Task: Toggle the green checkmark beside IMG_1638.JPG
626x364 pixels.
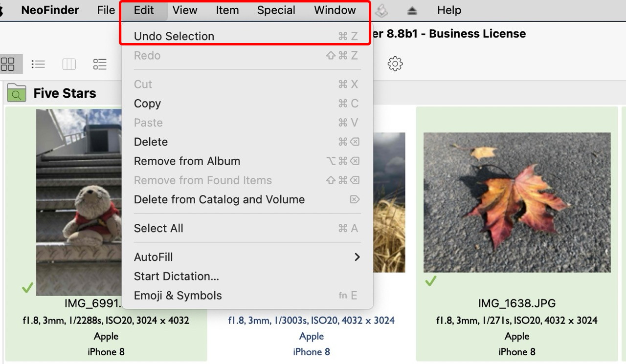Action: coord(430,281)
